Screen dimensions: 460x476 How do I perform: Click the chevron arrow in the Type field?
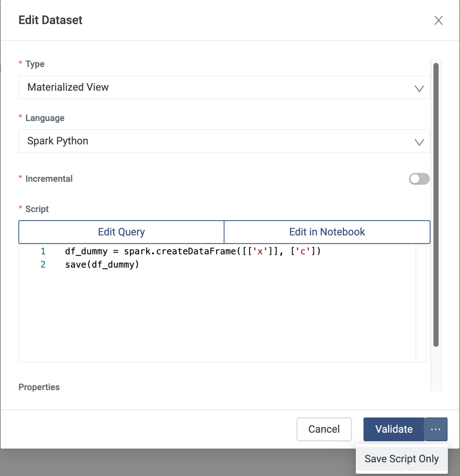tap(419, 88)
